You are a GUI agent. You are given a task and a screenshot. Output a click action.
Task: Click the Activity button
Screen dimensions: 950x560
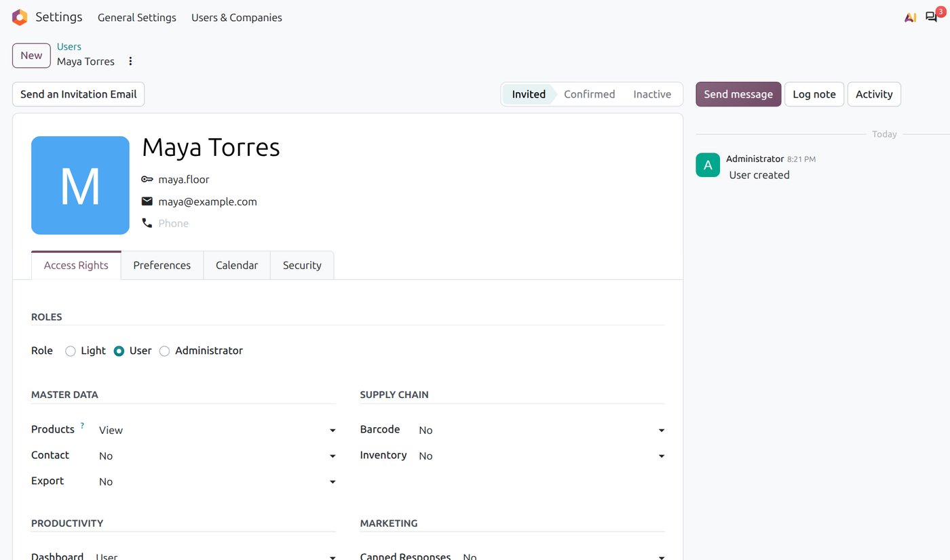(874, 94)
